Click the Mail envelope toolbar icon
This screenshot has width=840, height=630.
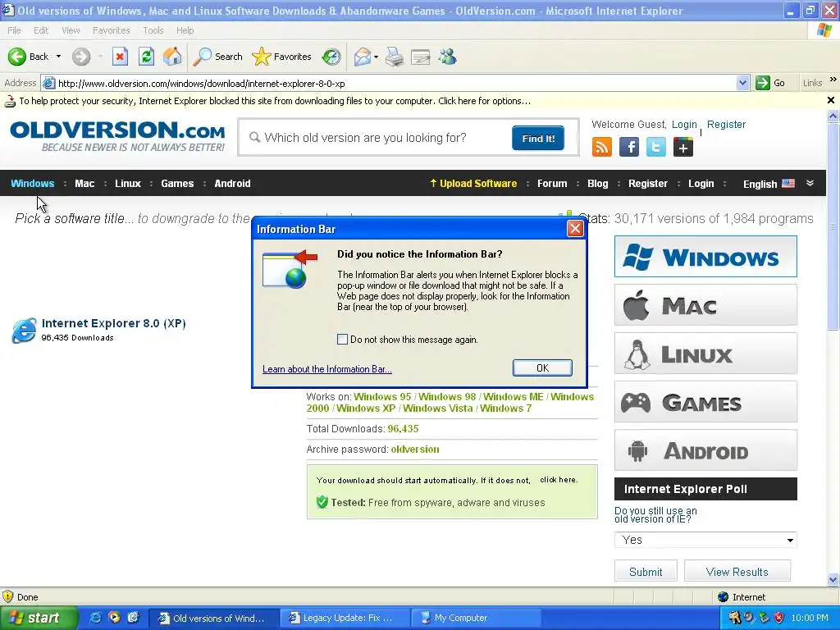coord(363,57)
